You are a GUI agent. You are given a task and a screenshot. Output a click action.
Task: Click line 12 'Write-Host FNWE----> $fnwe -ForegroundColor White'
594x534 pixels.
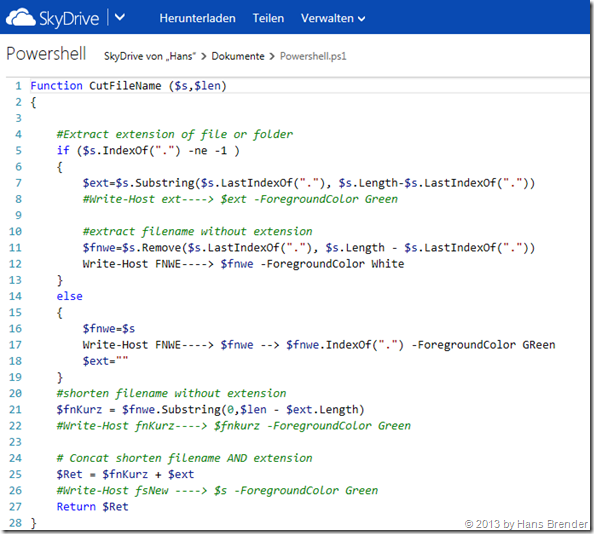(243, 264)
